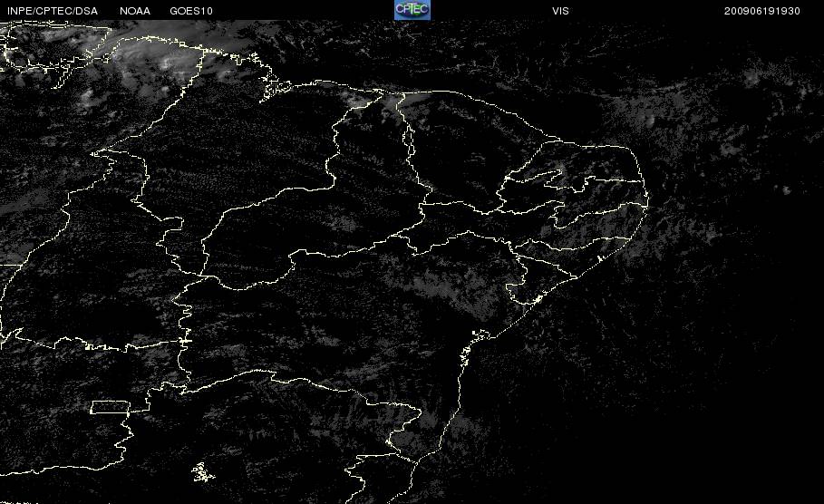Screen dimensions: 824x504
Task: Click the CPTEC logo in header
Action: 412,9
